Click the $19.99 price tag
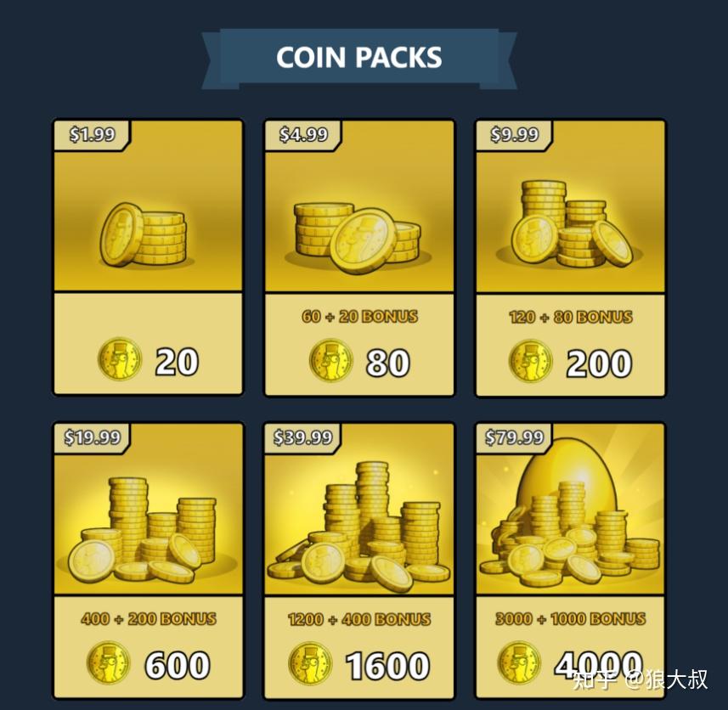This screenshot has height=710, width=728. (92, 437)
